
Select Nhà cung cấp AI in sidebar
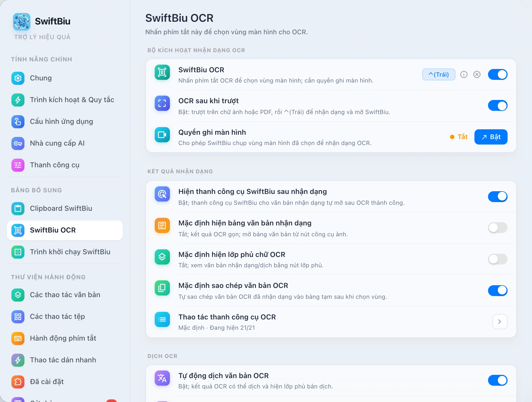[x=65, y=143]
